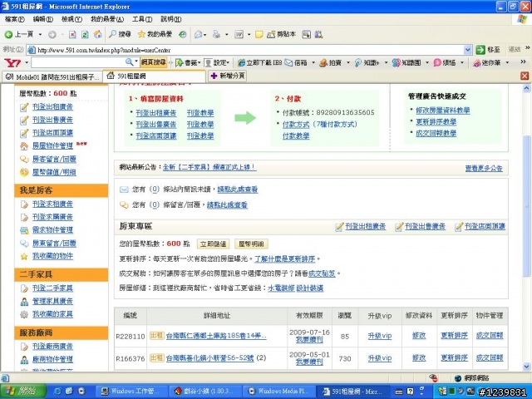Viewport: 532px width, 399px height.
Task: Click the Forward arrow icon in toolbar
Action: coord(52,34)
